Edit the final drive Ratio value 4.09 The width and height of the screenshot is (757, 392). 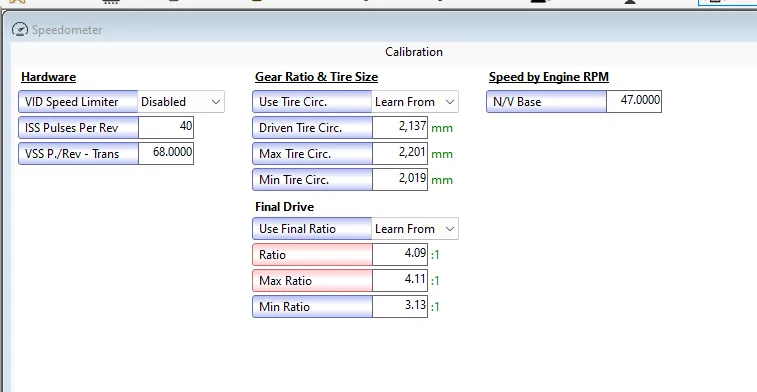400,254
